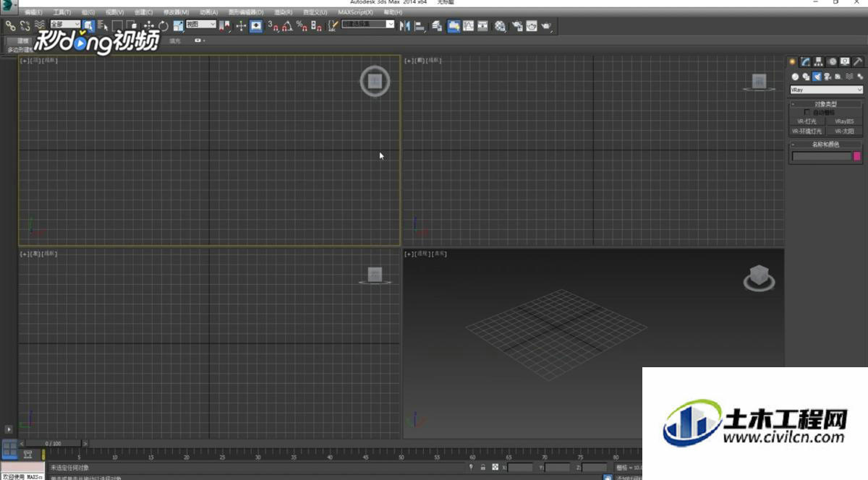
Task: Select the Geometry category sphere icon
Action: 795,77
